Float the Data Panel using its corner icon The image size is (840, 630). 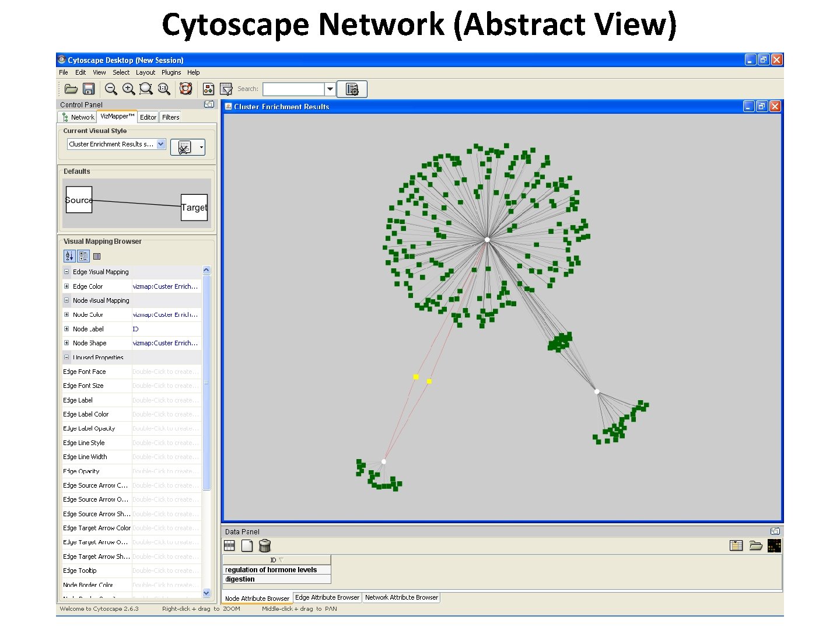tap(775, 531)
